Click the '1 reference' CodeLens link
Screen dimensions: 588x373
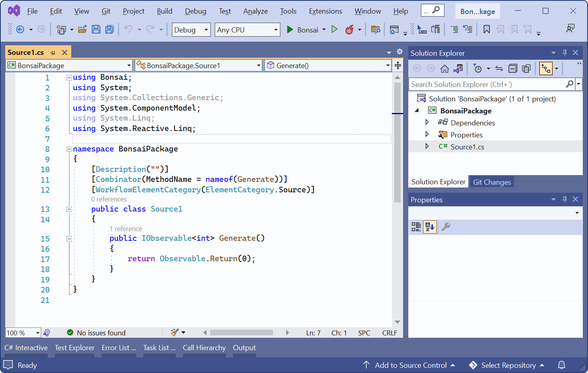pos(126,229)
